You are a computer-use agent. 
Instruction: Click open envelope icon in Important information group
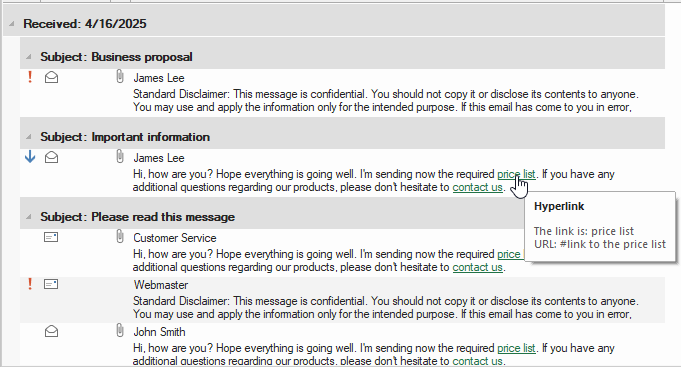tap(51, 157)
